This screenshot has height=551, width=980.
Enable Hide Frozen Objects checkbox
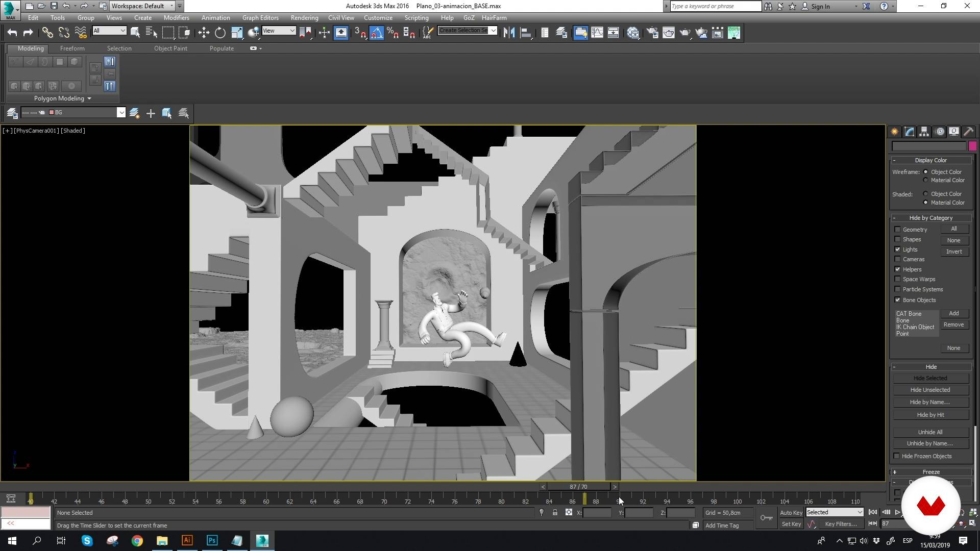point(897,456)
